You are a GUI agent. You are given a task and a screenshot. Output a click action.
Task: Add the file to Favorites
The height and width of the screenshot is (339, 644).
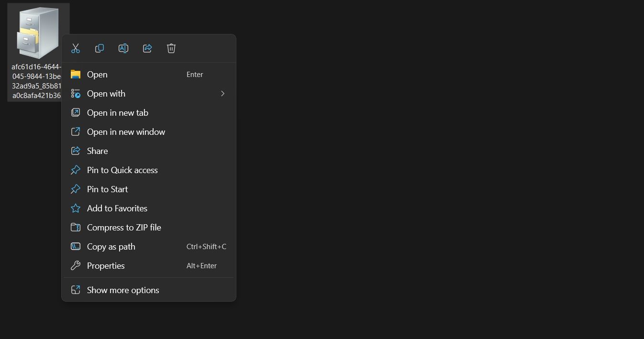(117, 208)
